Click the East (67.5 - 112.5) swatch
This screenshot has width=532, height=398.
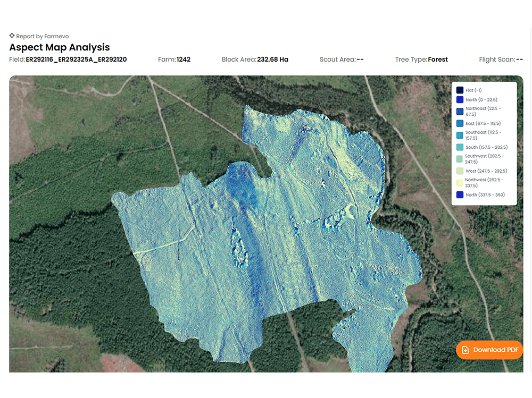click(460, 123)
